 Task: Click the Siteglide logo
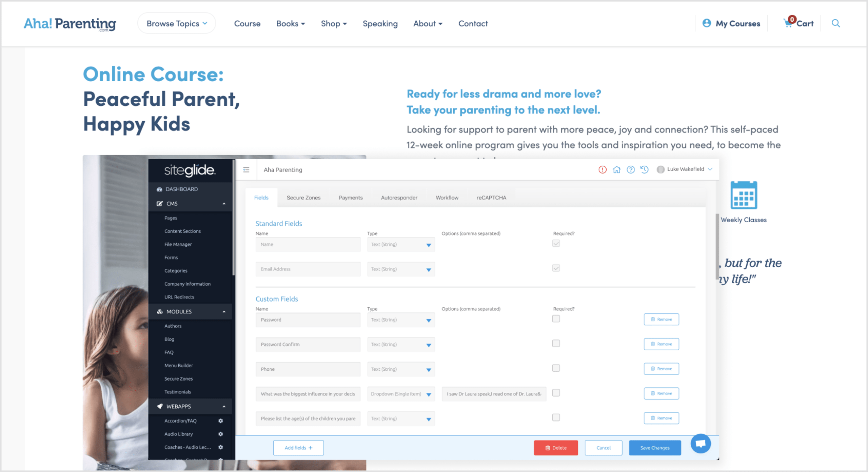[190, 170]
